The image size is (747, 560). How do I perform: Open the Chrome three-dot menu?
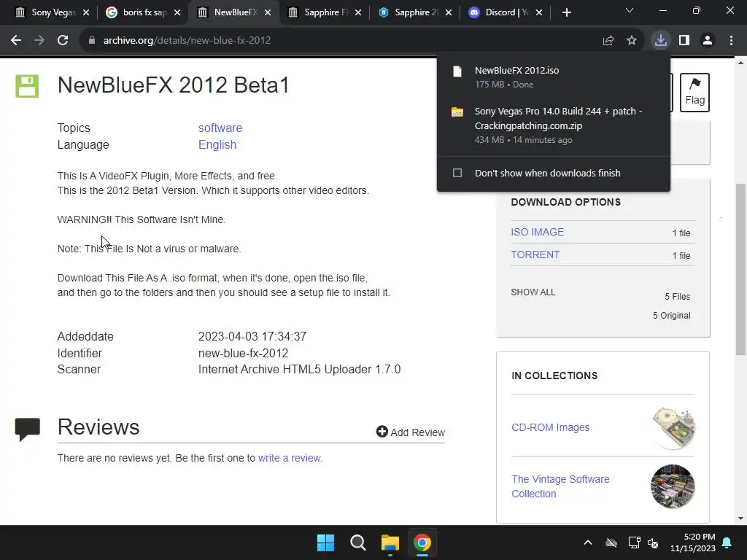pos(731,41)
